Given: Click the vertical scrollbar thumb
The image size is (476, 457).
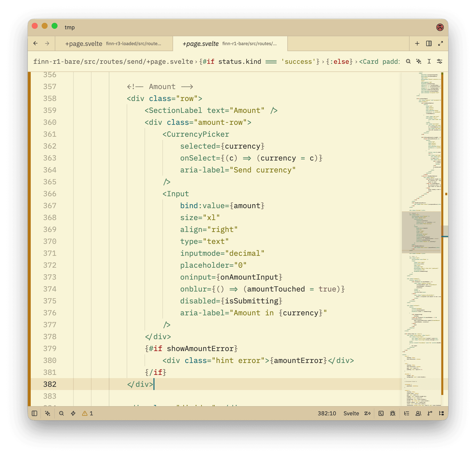Looking at the screenshot, I should click(x=445, y=231).
